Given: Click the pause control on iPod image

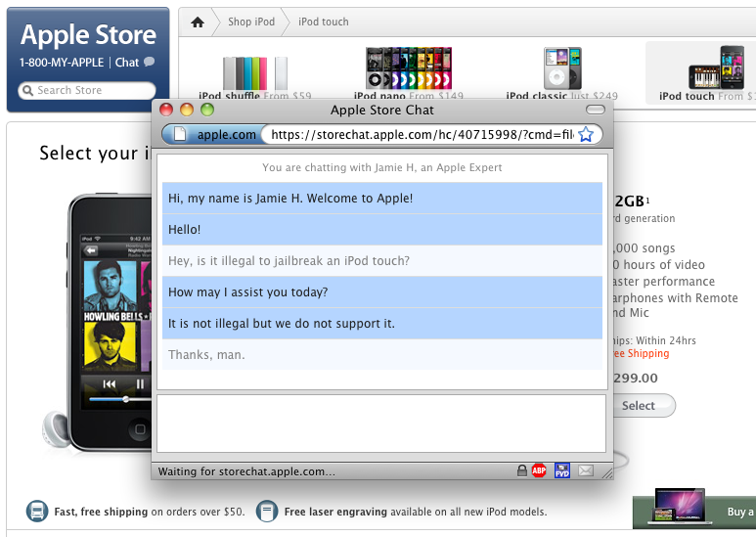Looking at the screenshot, I should (x=140, y=384).
